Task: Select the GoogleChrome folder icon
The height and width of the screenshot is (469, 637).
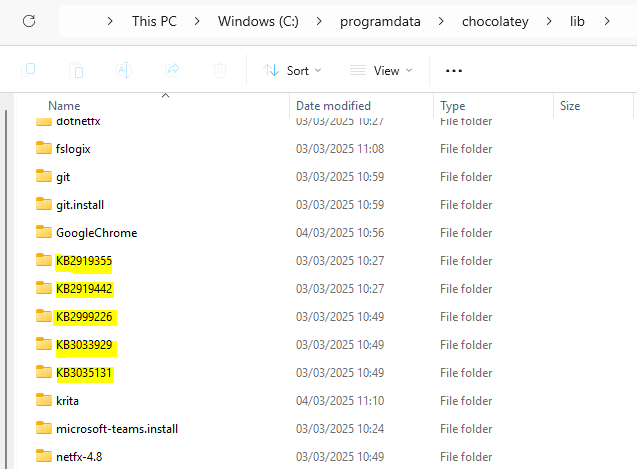Action: (43, 232)
